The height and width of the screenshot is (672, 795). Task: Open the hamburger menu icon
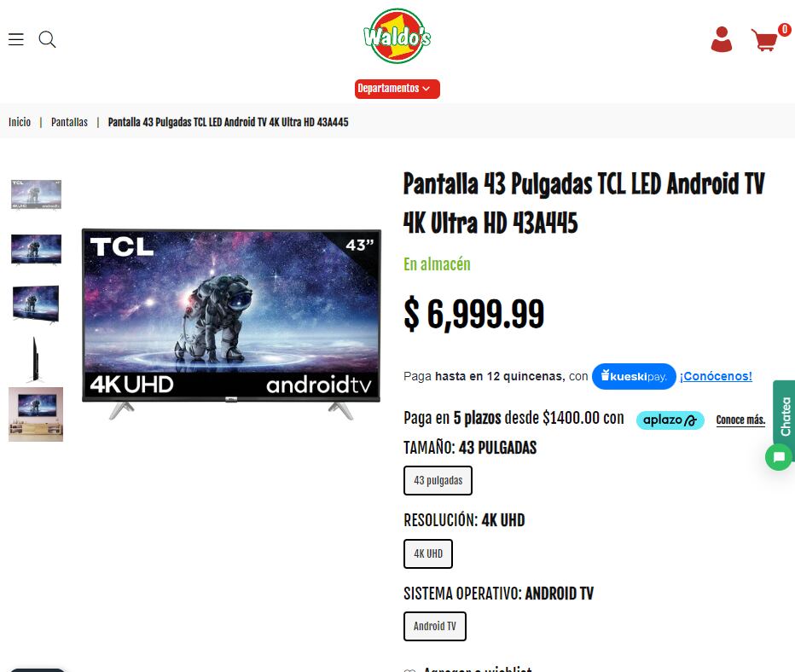click(x=16, y=39)
